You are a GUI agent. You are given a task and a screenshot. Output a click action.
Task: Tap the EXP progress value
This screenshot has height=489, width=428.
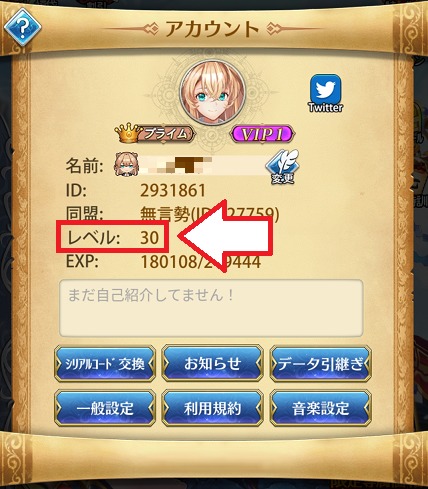point(201,261)
